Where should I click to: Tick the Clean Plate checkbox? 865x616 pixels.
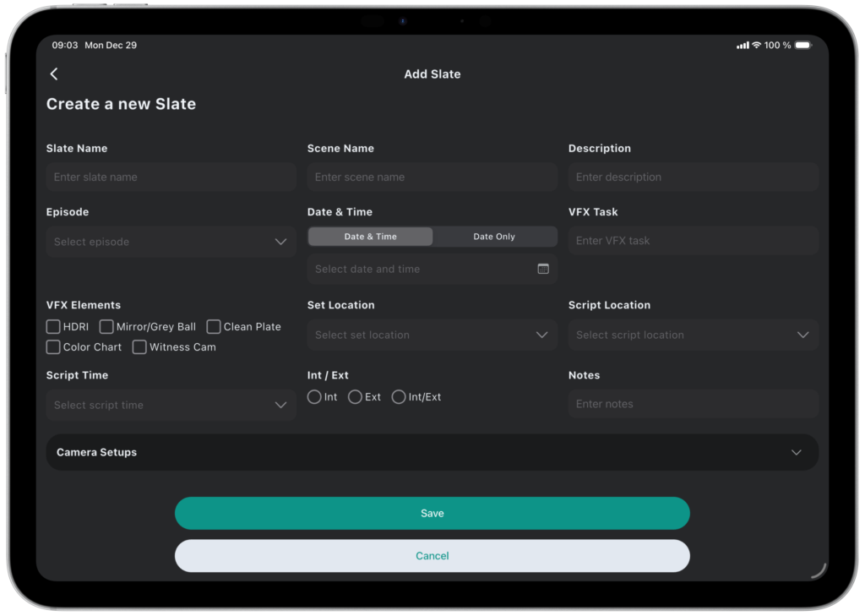pyautogui.click(x=214, y=327)
